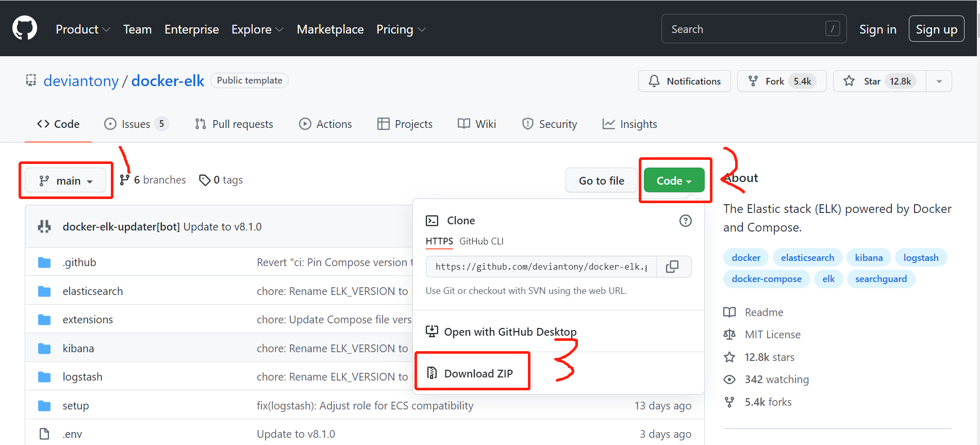The width and height of the screenshot is (980, 445).
Task: Open the Star list dropdown arrow
Action: [x=939, y=81]
